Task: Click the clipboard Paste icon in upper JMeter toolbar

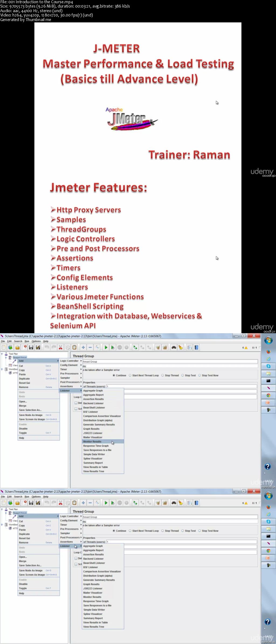Action: 74,347
